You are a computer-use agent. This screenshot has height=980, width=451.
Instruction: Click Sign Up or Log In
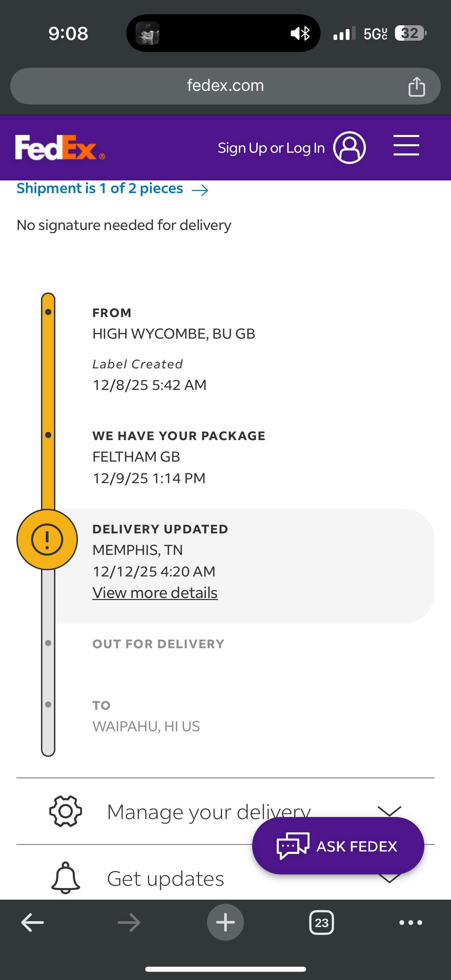coord(271,148)
